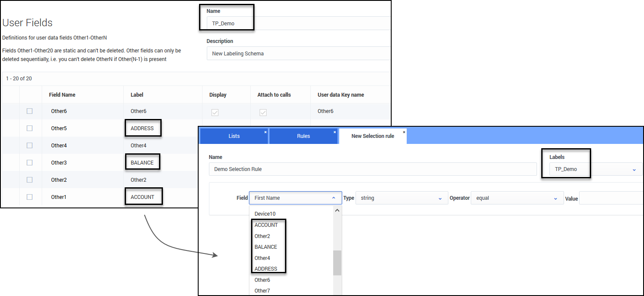The width and height of the screenshot is (644, 296).
Task: Click the Description field with New Labeling Schema
Action: (x=298, y=54)
